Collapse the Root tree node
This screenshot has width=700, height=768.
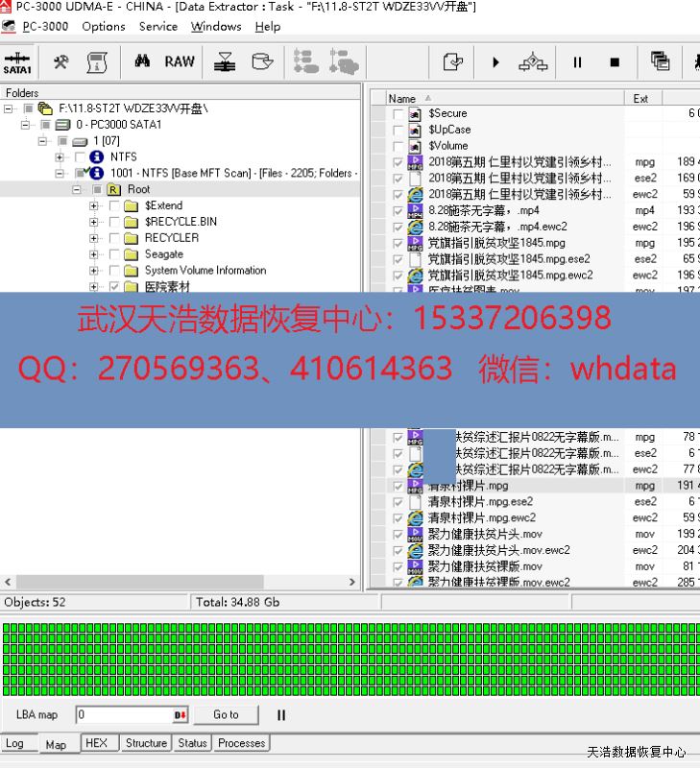pos(77,190)
